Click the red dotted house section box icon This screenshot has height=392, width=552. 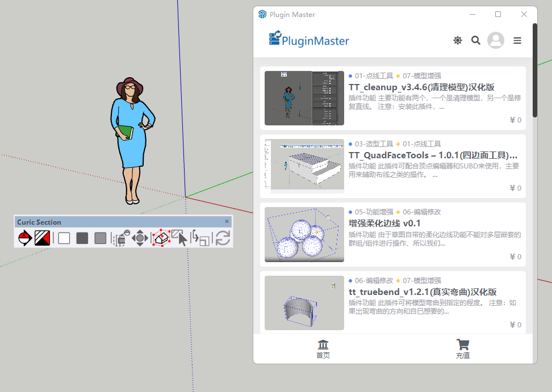pyautogui.click(x=161, y=238)
